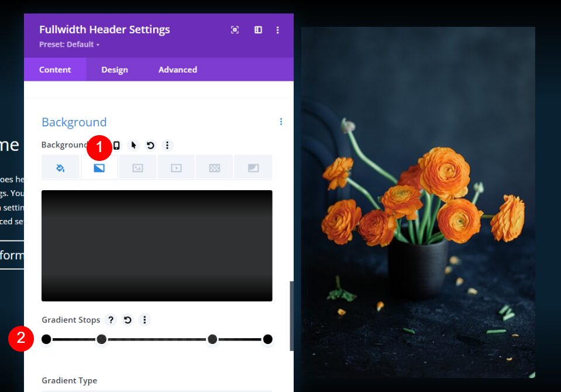Switch to the Advanced tab
This screenshot has height=392, width=561.
click(178, 70)
